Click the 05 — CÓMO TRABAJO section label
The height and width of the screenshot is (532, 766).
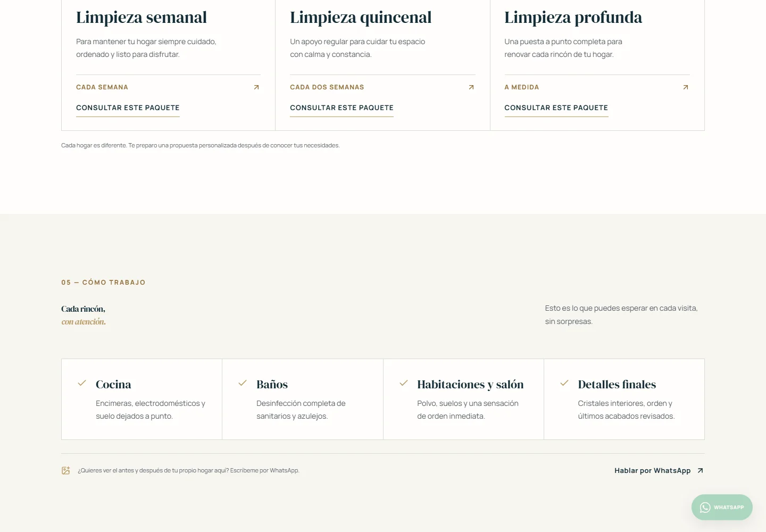pos(103,282)
